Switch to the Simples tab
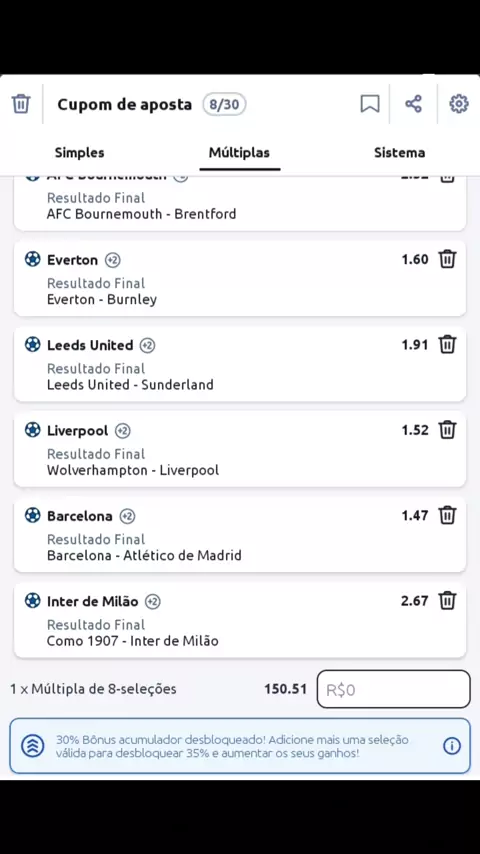Image resolution: width=480 pixels, height=854 pixels. 80,152
